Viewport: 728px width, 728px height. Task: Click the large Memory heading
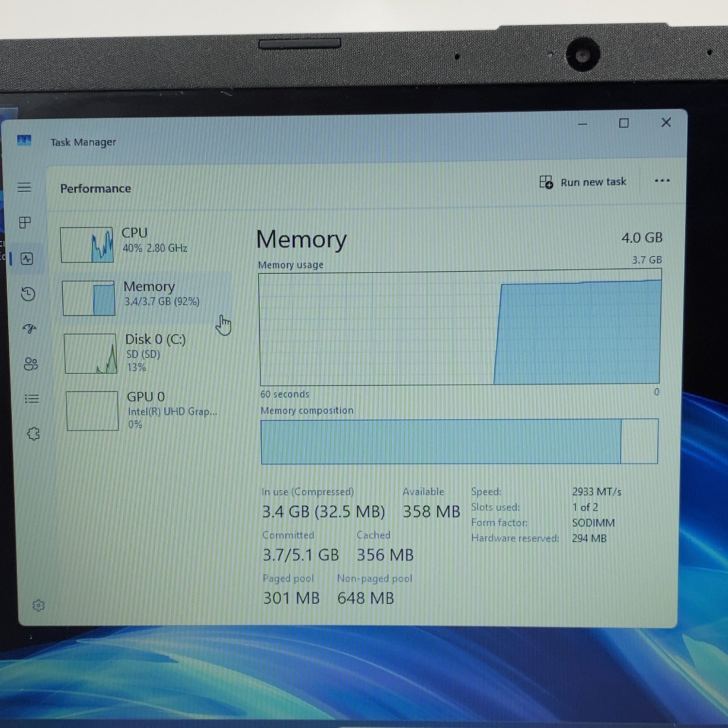pos(301,239)
